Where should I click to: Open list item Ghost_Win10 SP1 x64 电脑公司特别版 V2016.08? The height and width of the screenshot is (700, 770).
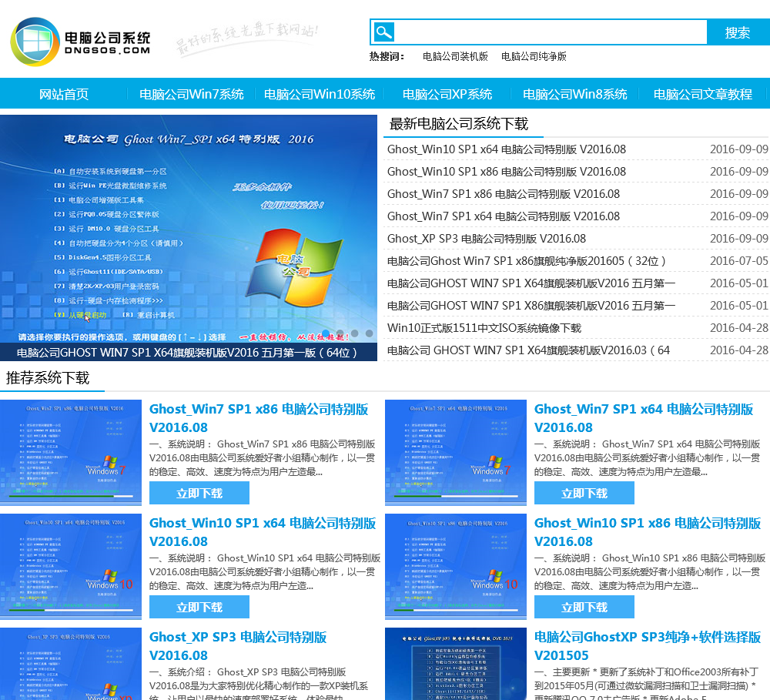[x=507, y=149]
